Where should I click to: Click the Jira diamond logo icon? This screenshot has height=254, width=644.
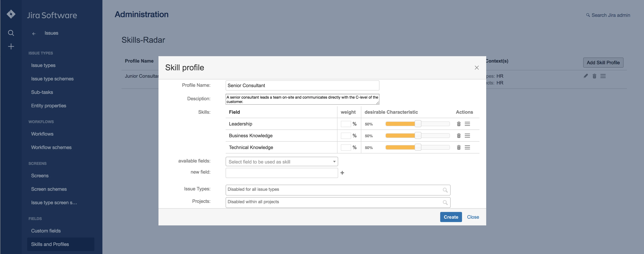[11, 14]
